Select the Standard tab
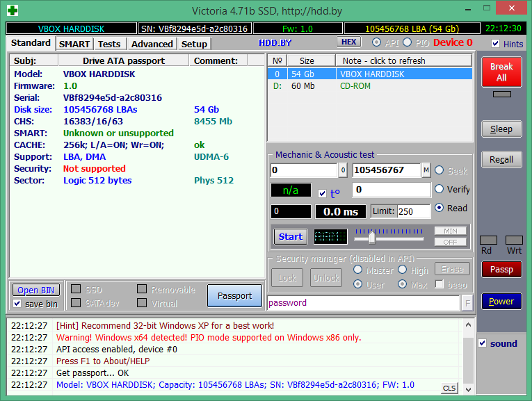 pos(31,43)
